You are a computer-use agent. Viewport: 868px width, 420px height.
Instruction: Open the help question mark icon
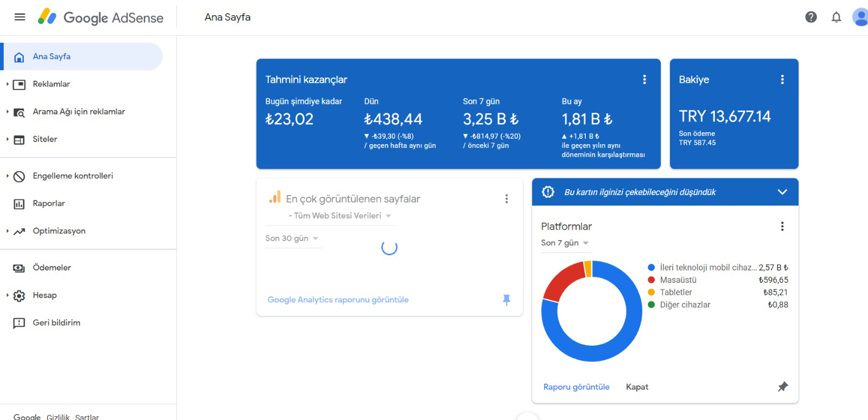point(811,17)
